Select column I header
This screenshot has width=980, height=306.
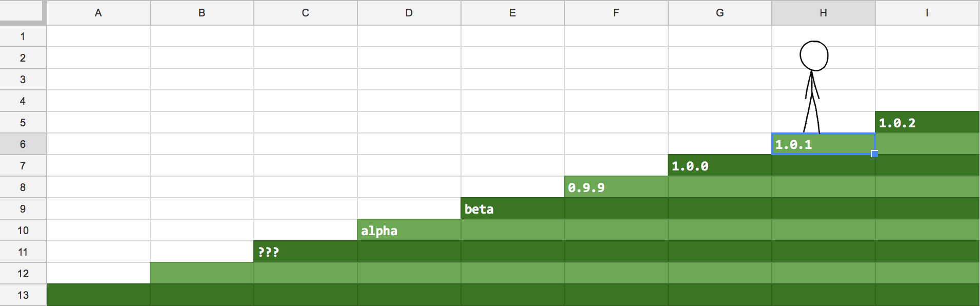[927, 13]
